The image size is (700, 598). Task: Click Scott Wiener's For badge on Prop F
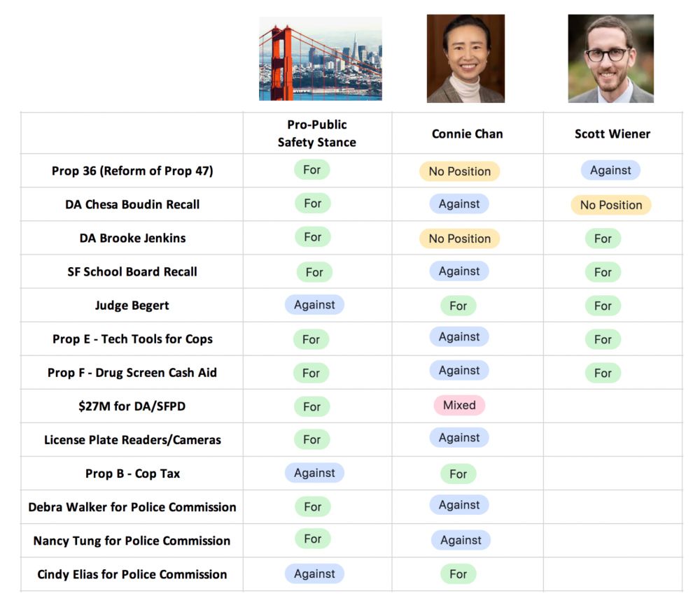[603, 373]
